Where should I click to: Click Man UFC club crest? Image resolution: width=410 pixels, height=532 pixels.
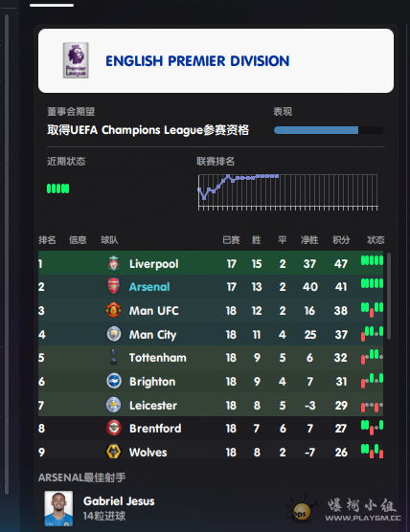tap(113, 310)
